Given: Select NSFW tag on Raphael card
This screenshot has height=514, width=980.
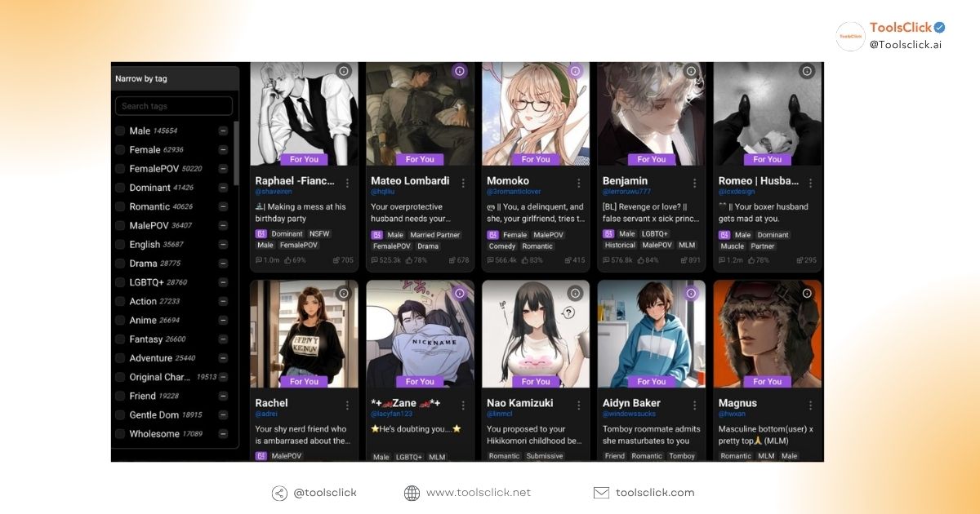Looking at the screenshot, I should coord(320,234).
